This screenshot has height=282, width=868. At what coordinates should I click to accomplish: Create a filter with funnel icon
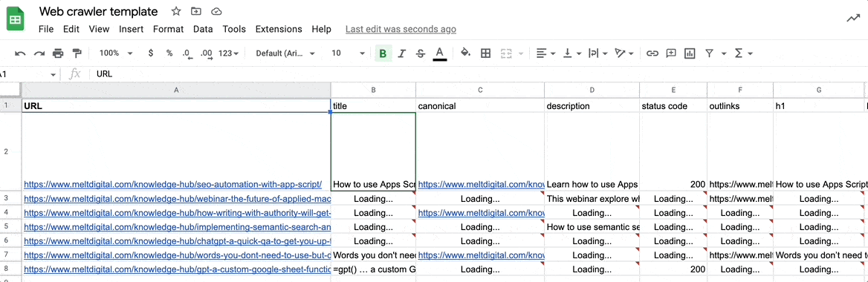(x=709, y=53)
